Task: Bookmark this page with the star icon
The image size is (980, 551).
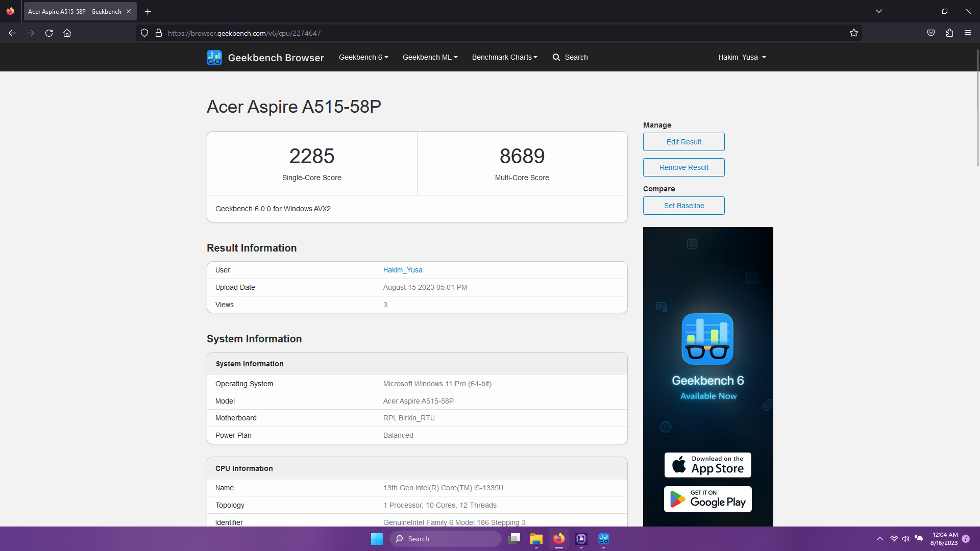Action: pyautogui.click(x=854, y=33)
